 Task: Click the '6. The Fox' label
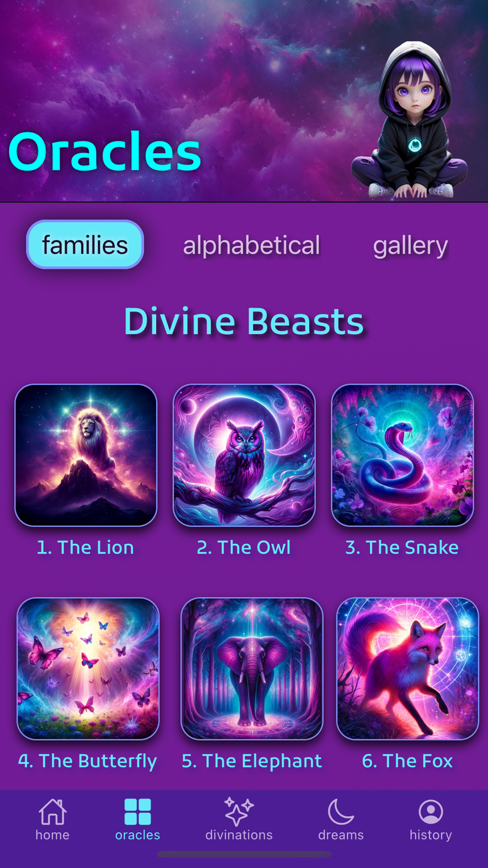click(407, 761)
